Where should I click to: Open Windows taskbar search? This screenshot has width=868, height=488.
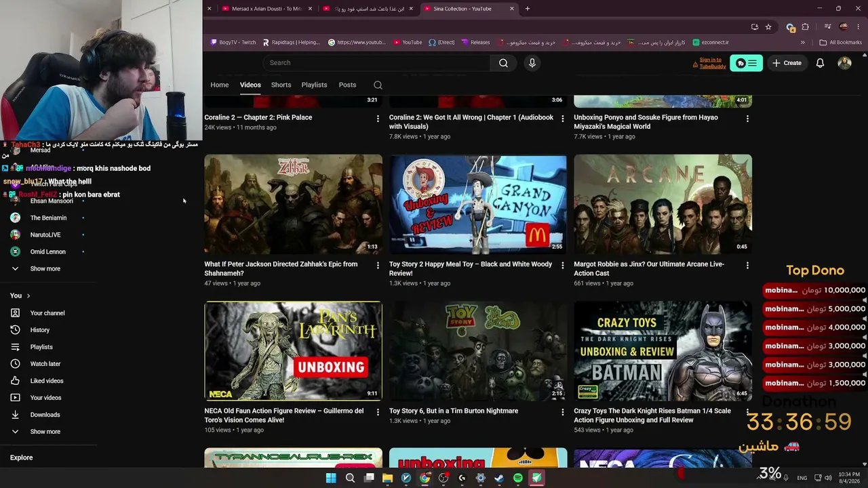click(350, 478)
